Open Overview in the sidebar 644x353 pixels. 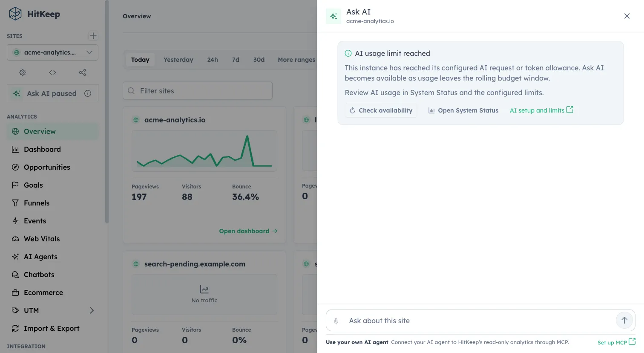(52, 131)
